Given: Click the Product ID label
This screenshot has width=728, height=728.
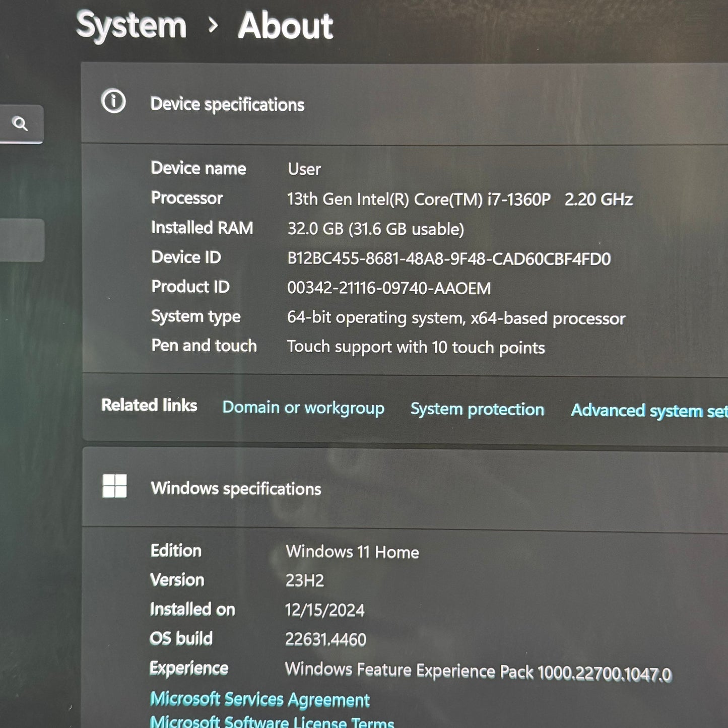Looking at the screenshot, I should tap(190, 287).
